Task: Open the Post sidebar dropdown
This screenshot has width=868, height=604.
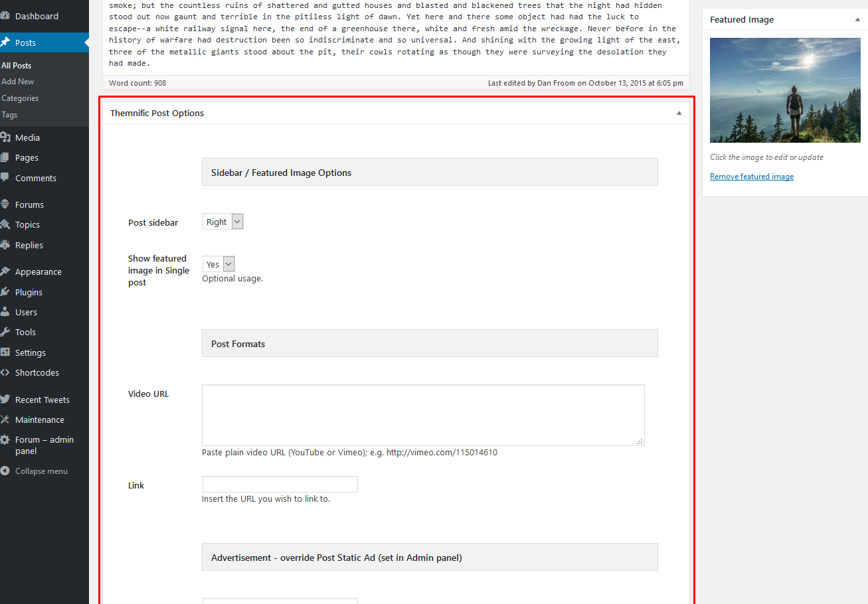Action: pos(223,222)
